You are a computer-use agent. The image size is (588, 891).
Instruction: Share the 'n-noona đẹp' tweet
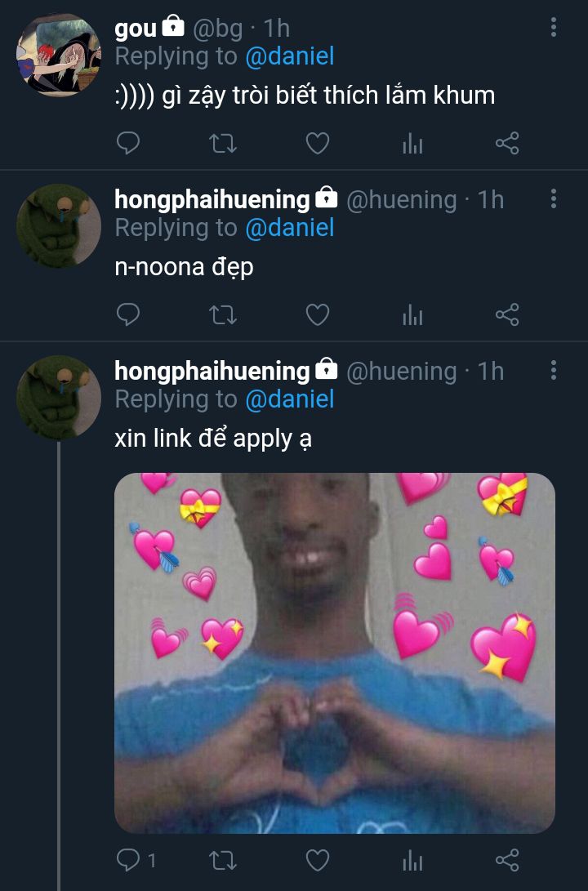pos(507,314)
